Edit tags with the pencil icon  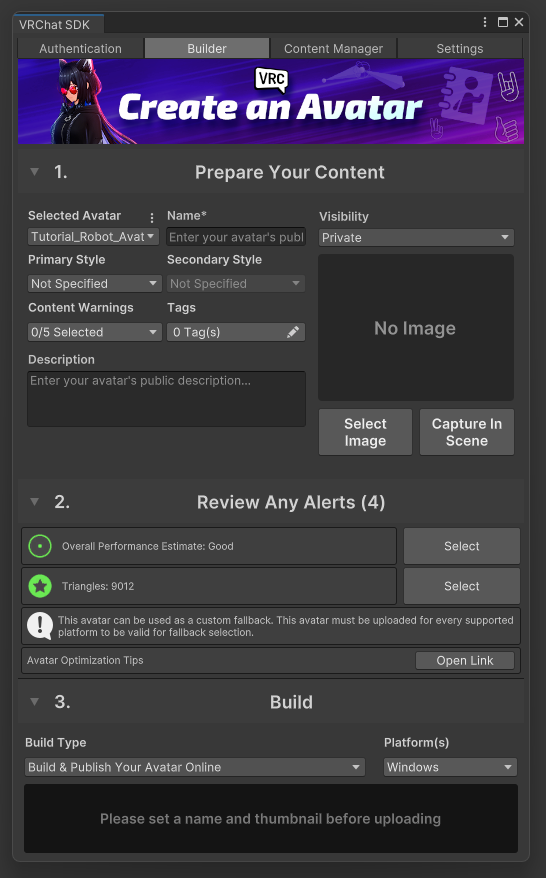(x=292, y=332)
